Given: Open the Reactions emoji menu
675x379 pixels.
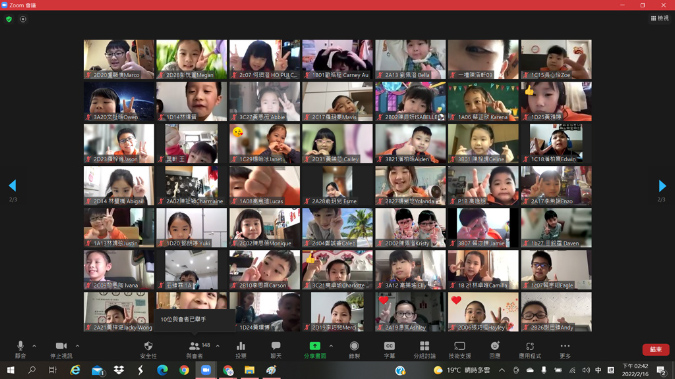Looking at the screenshot, I should pyautogui.click(x=495, y=349).
